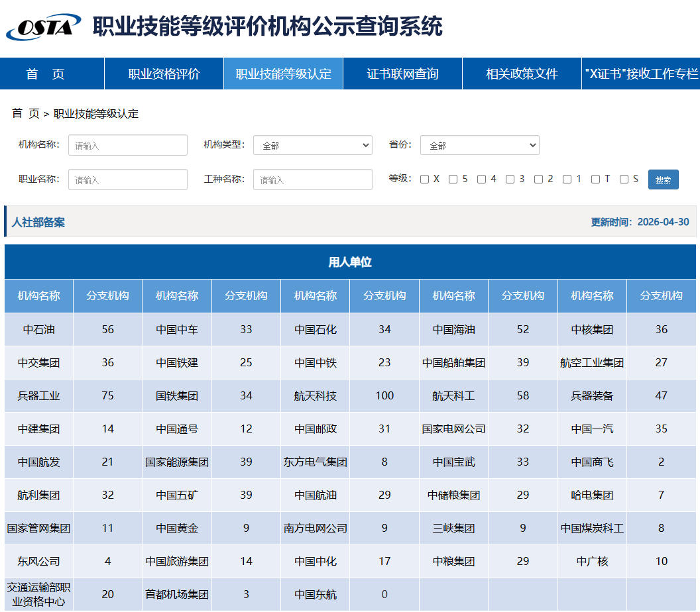Click the 首页 breadcrumb link
The image size is (700, 612).
coord(26,114)
